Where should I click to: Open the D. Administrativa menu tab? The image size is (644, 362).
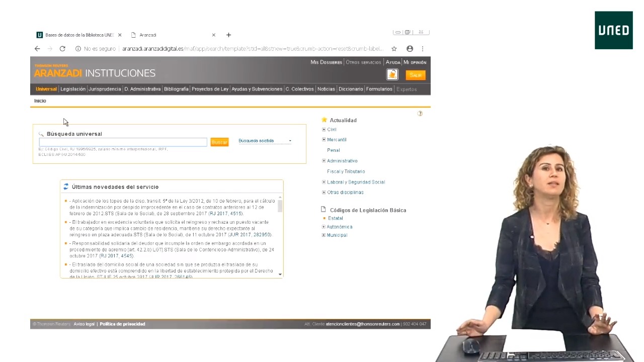coord(142,89)
